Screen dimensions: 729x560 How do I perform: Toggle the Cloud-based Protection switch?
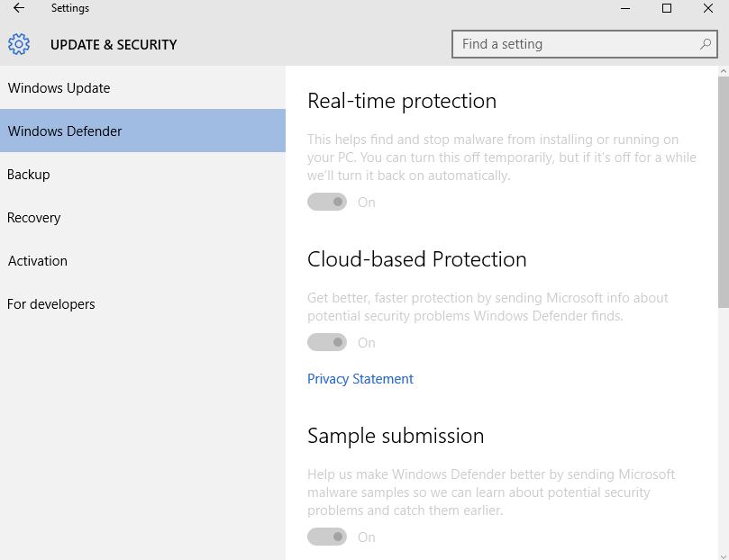(x=327, y=342)
